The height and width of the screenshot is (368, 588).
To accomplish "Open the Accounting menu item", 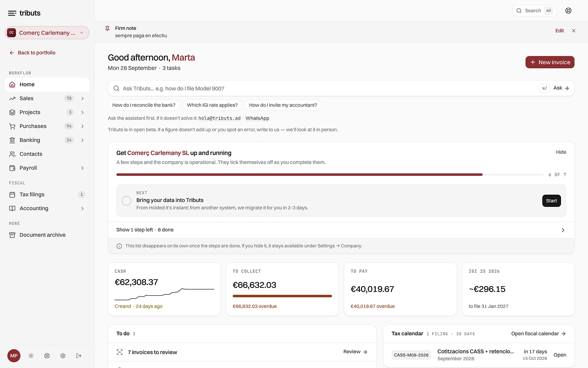I will pyautogui.click(x=47, y=209).
